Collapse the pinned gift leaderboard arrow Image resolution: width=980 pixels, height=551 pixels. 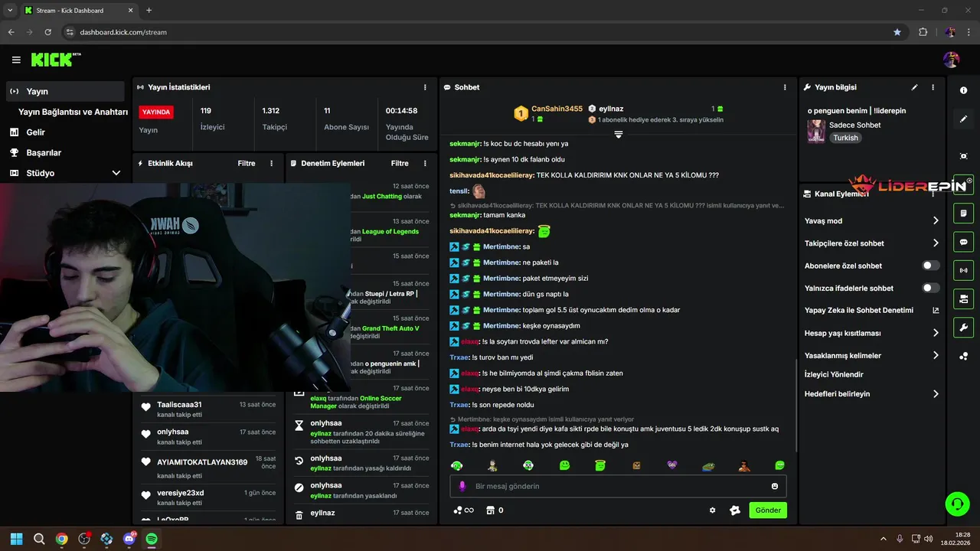[619, 134]
